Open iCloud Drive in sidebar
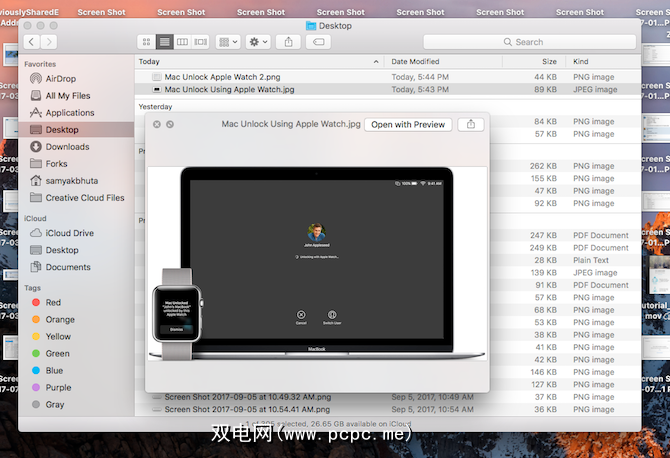Image resolution: width=670 pixels, height=458 pixels. pyautogui.click(x=69, y=233)
